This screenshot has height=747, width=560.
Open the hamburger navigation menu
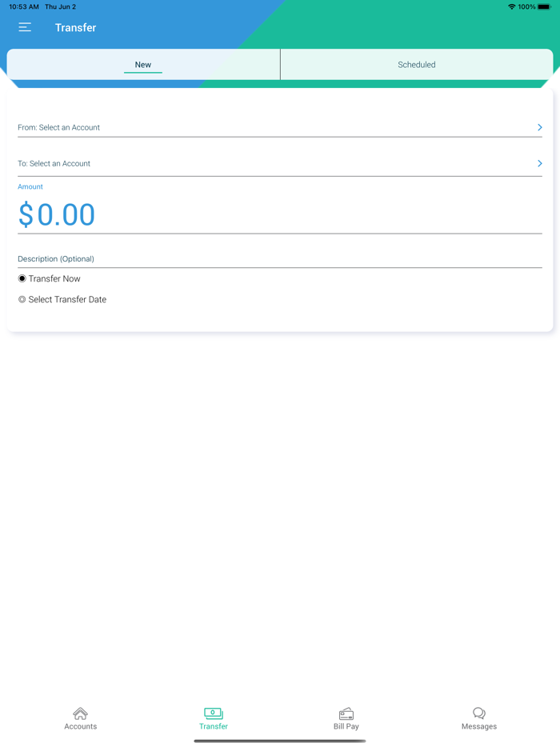25,26
